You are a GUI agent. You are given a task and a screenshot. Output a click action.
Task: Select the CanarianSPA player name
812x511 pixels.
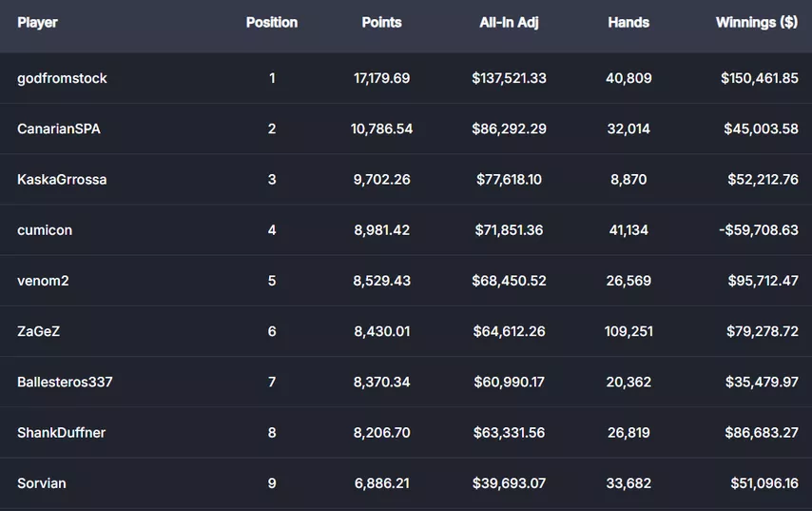click(x=58, y=128)
